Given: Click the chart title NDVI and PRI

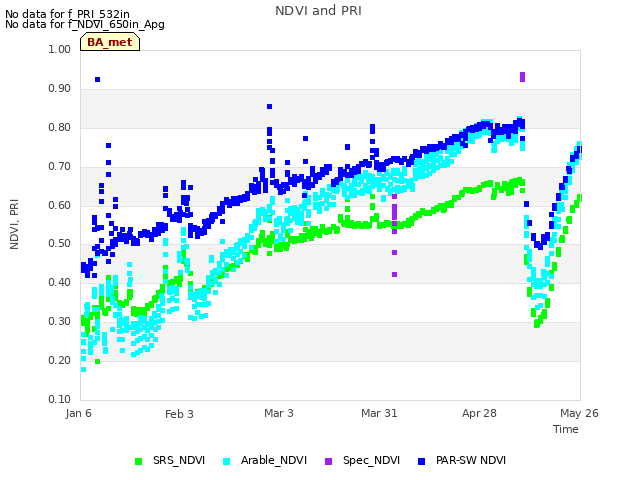Looking at the screenshot, I should (318, 11).
